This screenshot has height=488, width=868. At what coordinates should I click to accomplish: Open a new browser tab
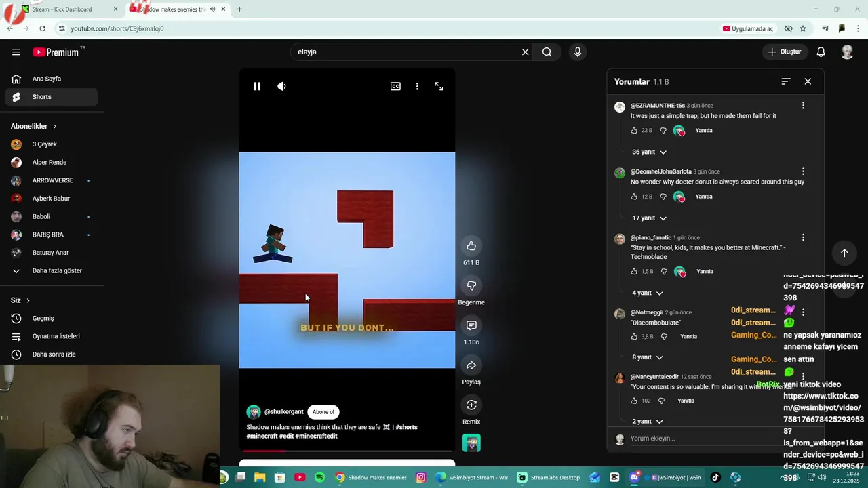pos(239,9)
